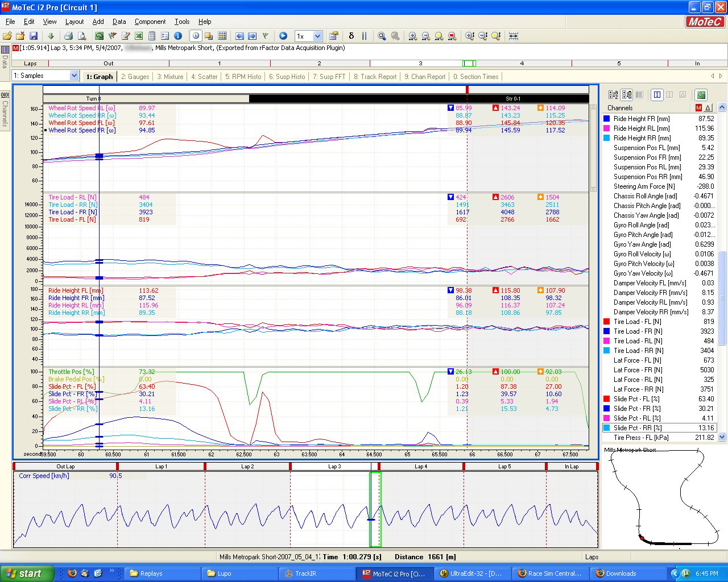Viewport: 728px width, 582px height.
Task: Toggle the red M column header
Action: (x=698, y=107)
